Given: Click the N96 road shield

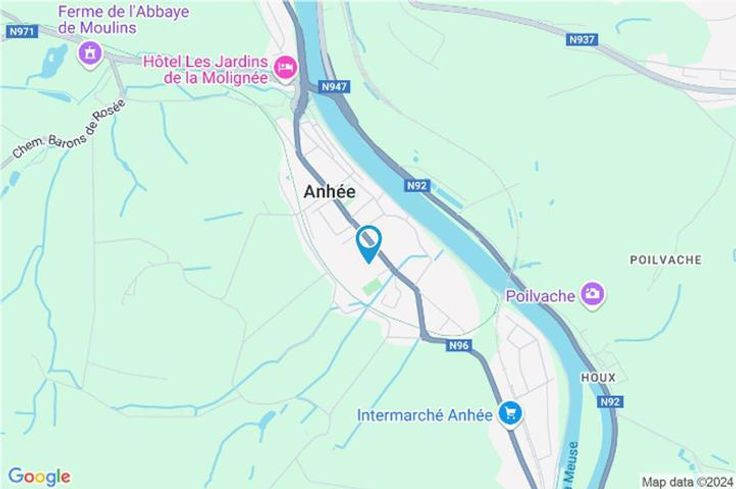Looking at the screenshot, I should coord(459,345).
